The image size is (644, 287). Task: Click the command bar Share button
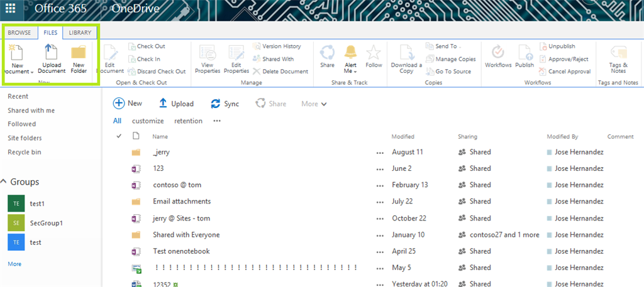(x=270, y=104)
